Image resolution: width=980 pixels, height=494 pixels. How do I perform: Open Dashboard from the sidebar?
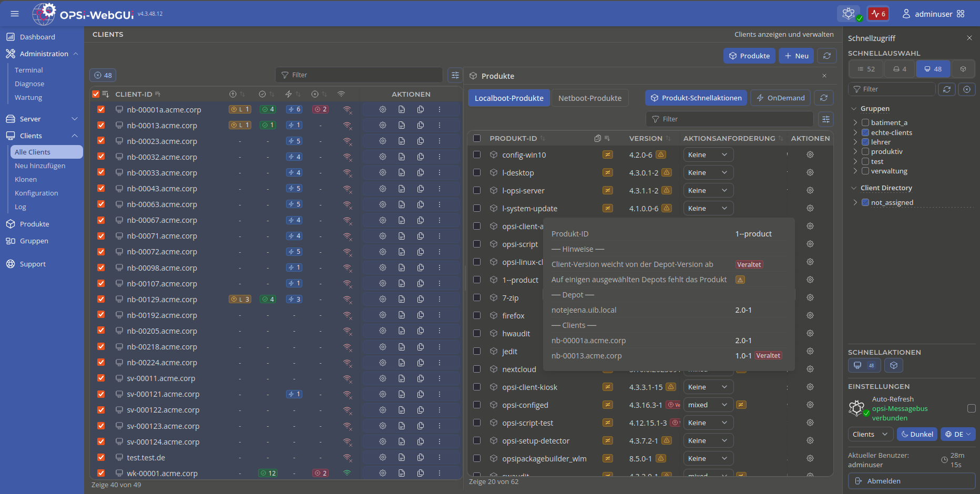pyautogui.click(x=37, y=37)
